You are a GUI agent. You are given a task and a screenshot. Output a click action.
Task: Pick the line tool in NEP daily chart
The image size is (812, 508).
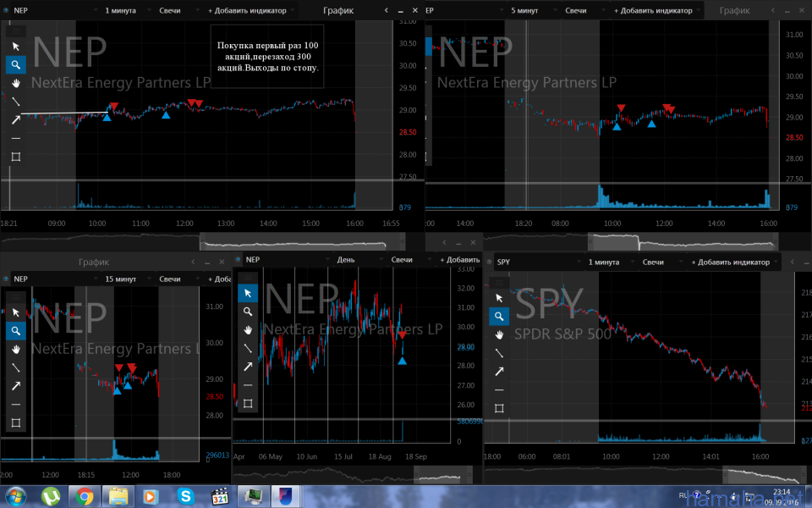click(x=248, y=348)
